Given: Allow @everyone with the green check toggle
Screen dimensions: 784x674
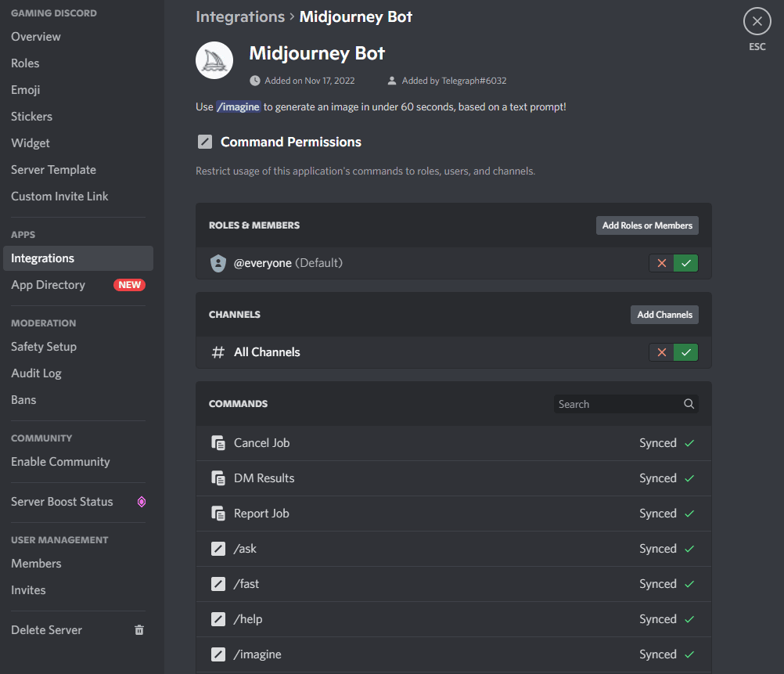Looking at the screenshot, I should 686,263.
